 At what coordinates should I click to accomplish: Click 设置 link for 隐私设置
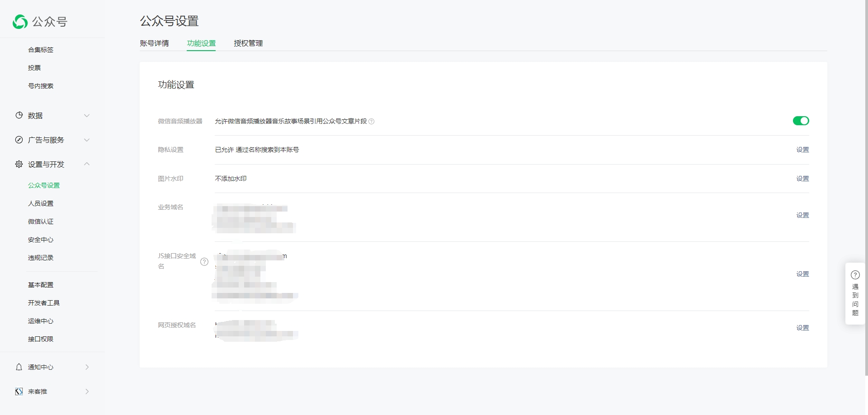click(x=802, y=150)
